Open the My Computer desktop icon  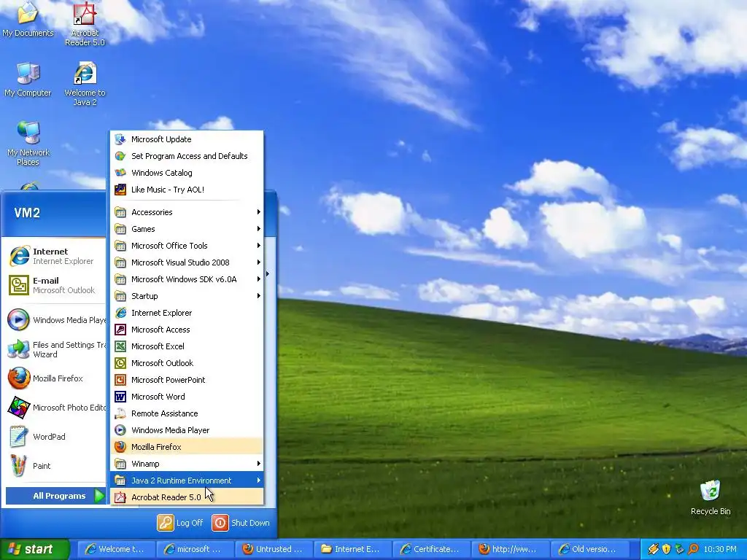click(28, 79)
